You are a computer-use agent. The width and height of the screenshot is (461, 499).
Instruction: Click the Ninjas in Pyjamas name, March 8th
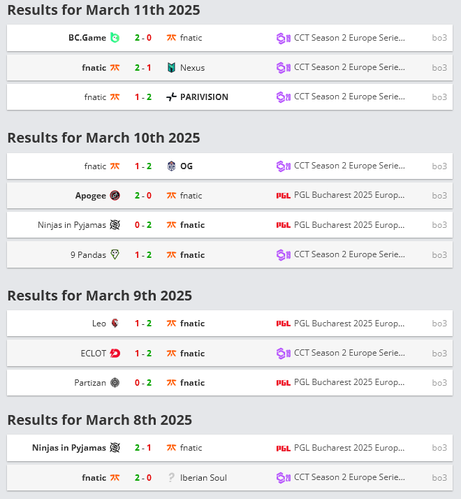click(69, 448)
